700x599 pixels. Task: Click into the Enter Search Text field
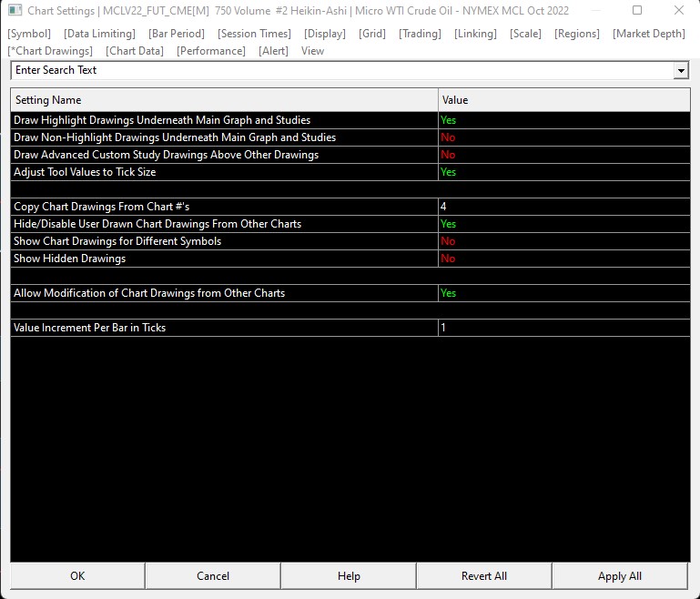342,70
